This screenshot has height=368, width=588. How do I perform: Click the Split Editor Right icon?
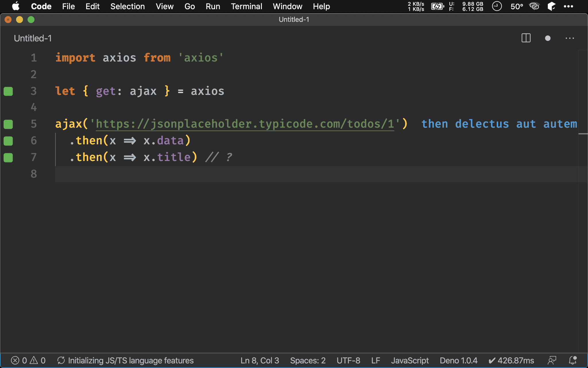[x=526, y=38]
